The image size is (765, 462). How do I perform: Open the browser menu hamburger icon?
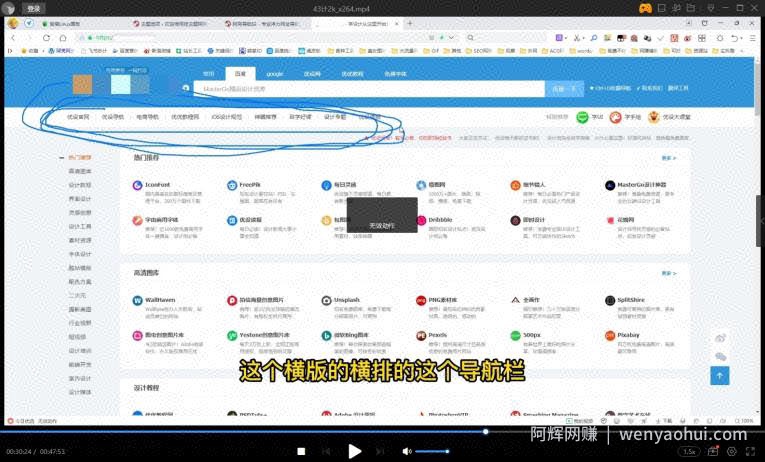click(x=752, y=38)
